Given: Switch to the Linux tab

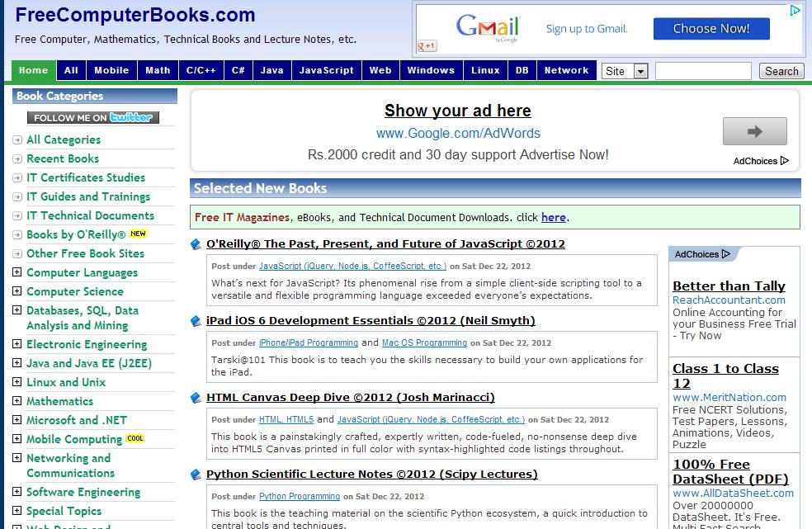Looking at the screenshot, I should (486, 70).
